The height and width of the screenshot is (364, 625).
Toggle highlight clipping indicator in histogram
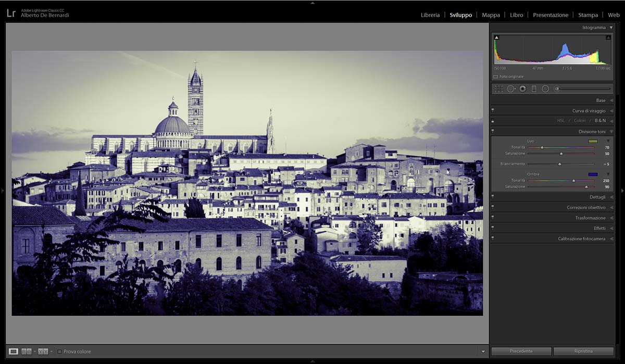(x=608, y=37)
